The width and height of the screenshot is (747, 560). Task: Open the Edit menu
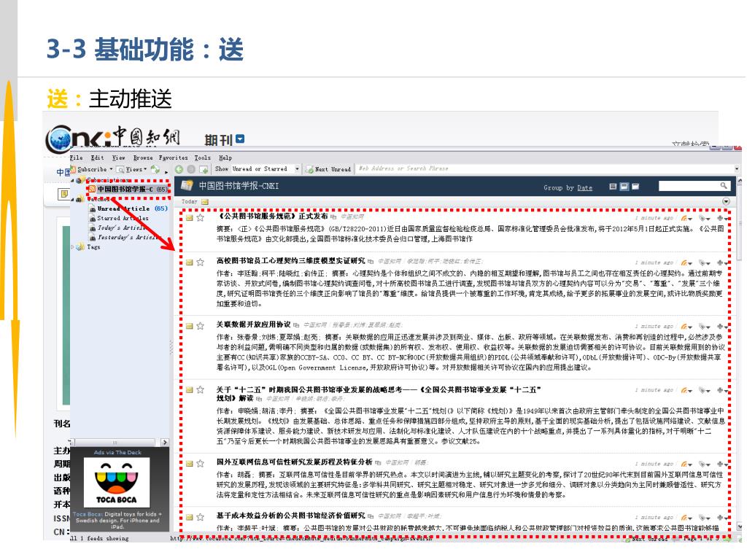(97, 157)
